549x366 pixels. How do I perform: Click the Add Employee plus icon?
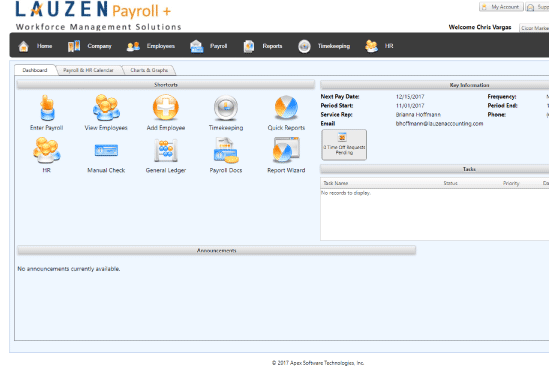click(166, 108)
